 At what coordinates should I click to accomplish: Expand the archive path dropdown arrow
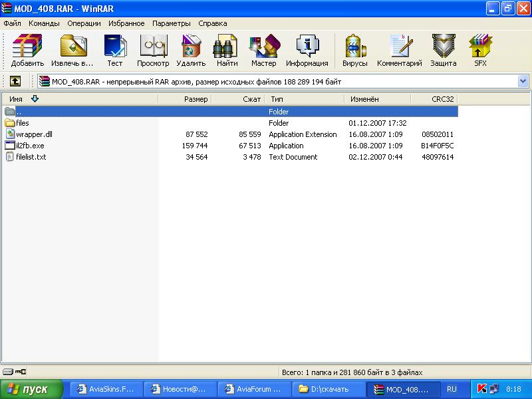[x=523, y=81]
